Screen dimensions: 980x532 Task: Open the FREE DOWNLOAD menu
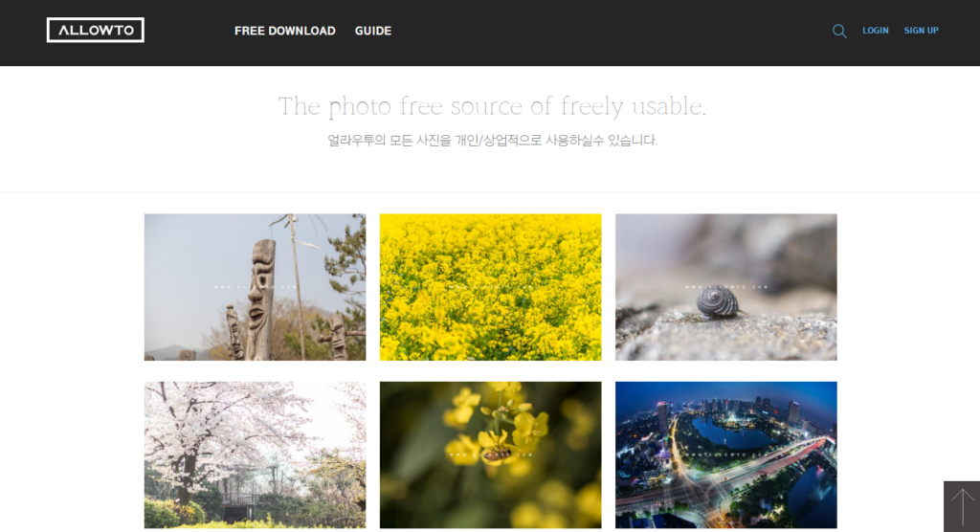(285, 31)
